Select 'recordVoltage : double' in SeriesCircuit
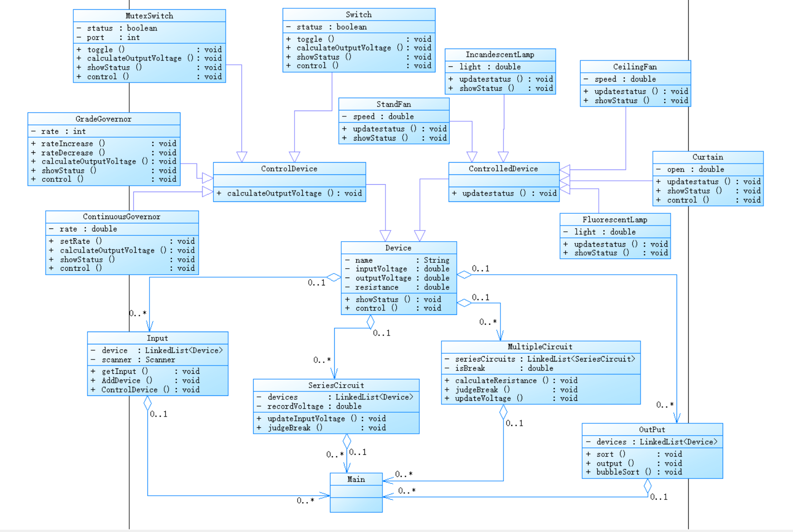 [309, 406]
